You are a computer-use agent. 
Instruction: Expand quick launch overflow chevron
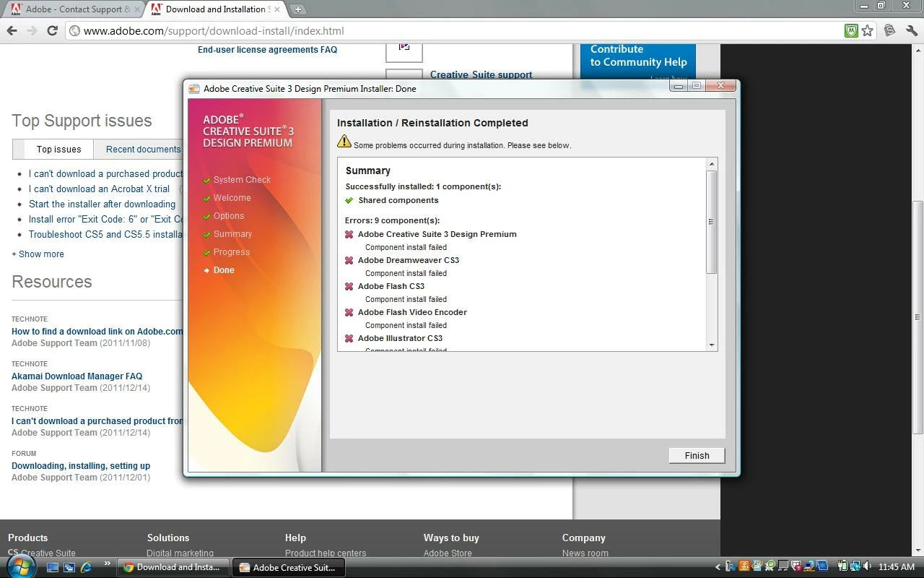point(108,564)
